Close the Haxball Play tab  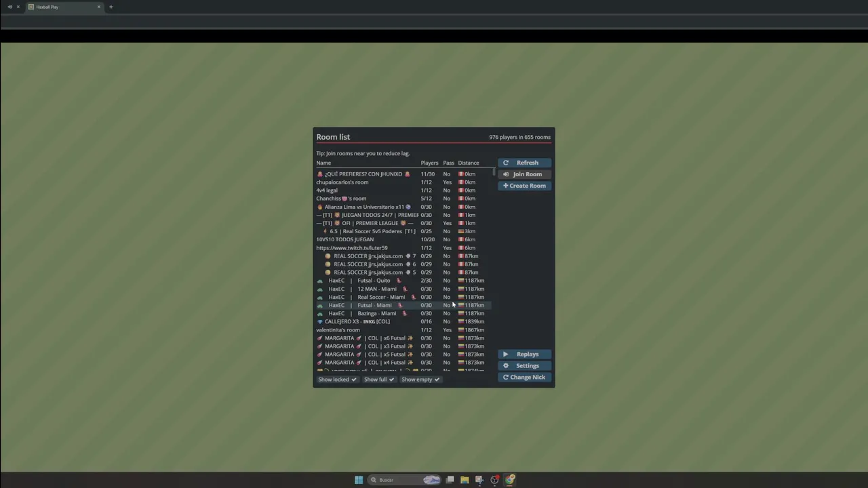tap(99, 7)
